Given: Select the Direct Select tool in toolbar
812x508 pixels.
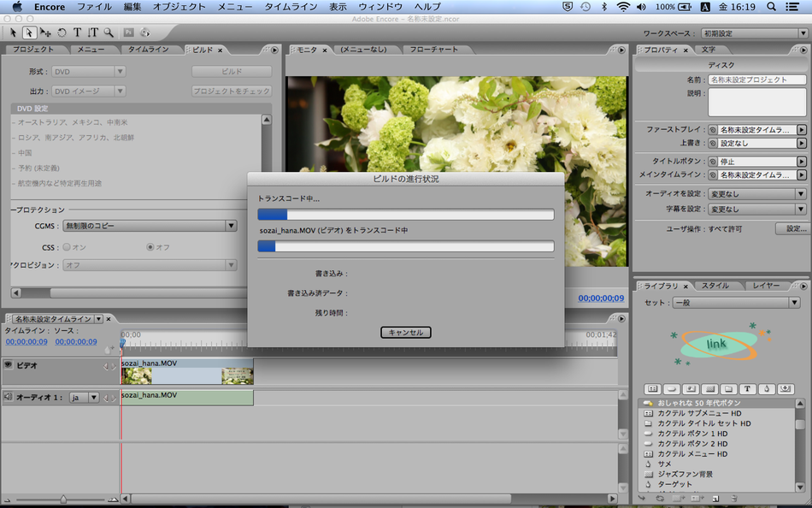Looking at the screenshot, I should click(29, 32).
